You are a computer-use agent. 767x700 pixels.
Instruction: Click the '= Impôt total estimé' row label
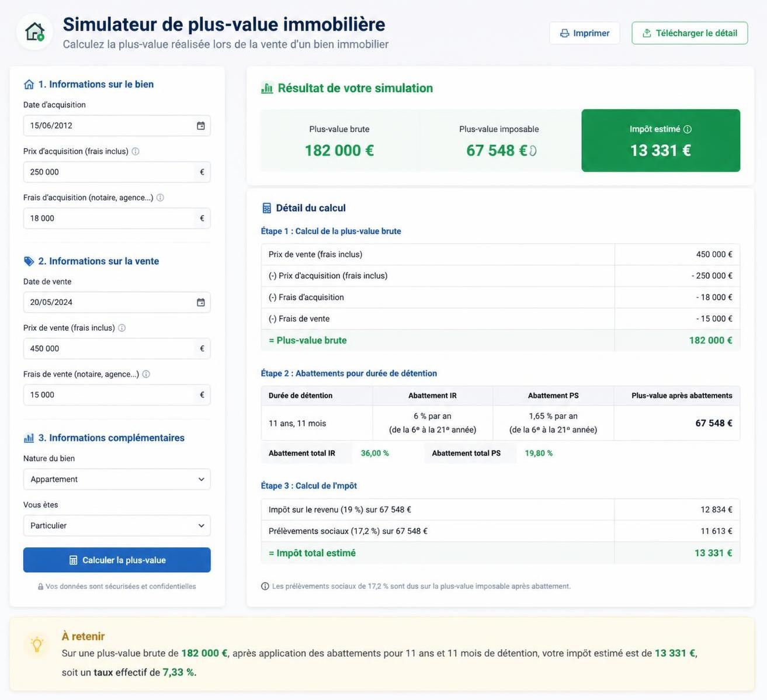click(x=312, y=553)
